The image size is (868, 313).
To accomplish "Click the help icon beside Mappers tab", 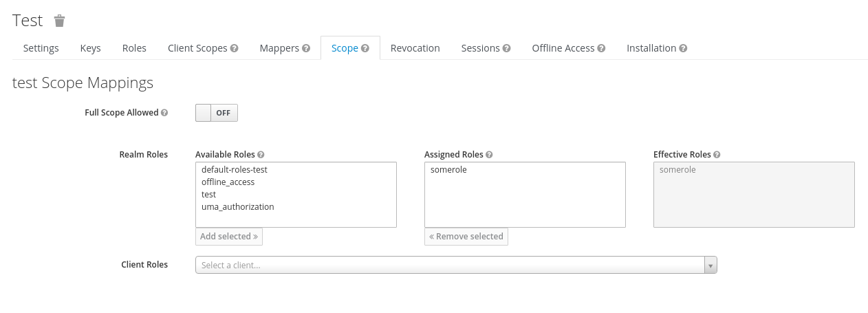I will pos(306,49).
